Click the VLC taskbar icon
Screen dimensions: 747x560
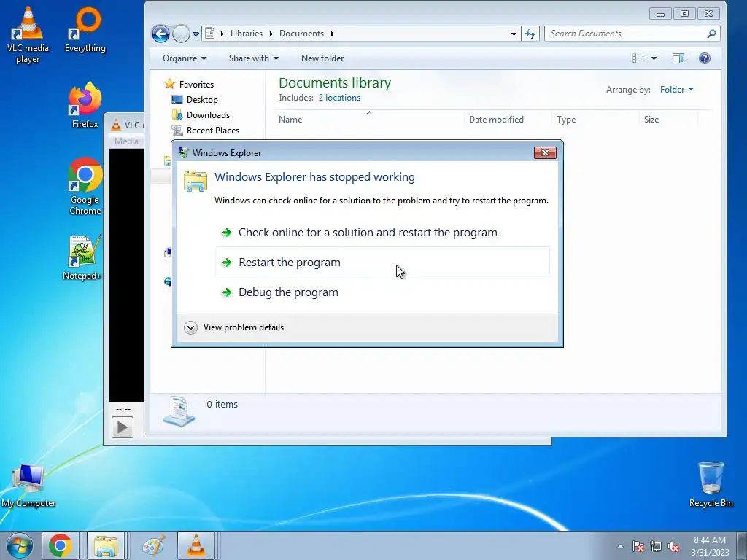click(196, 545)
